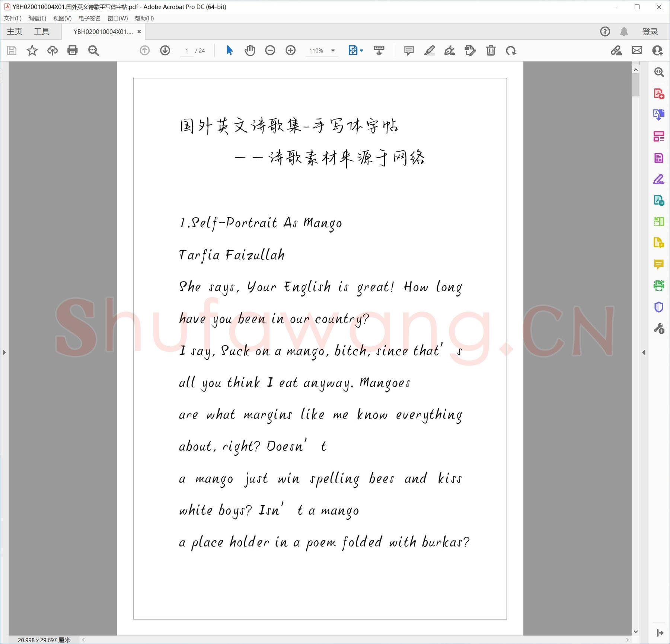Open Create PDF tool in sidebar
Viewport: 670px width, 644px height.
(659, 93)
